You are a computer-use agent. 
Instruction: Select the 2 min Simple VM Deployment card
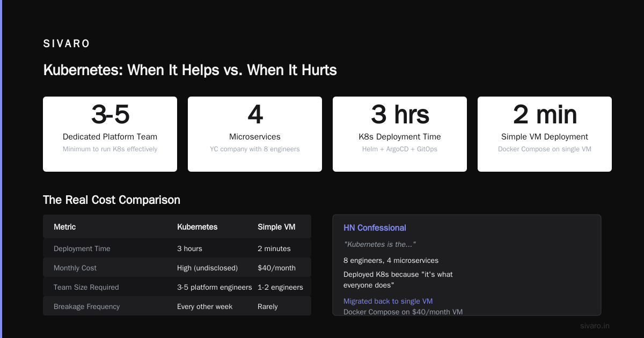pyautogui.click(x=545, y=134)
